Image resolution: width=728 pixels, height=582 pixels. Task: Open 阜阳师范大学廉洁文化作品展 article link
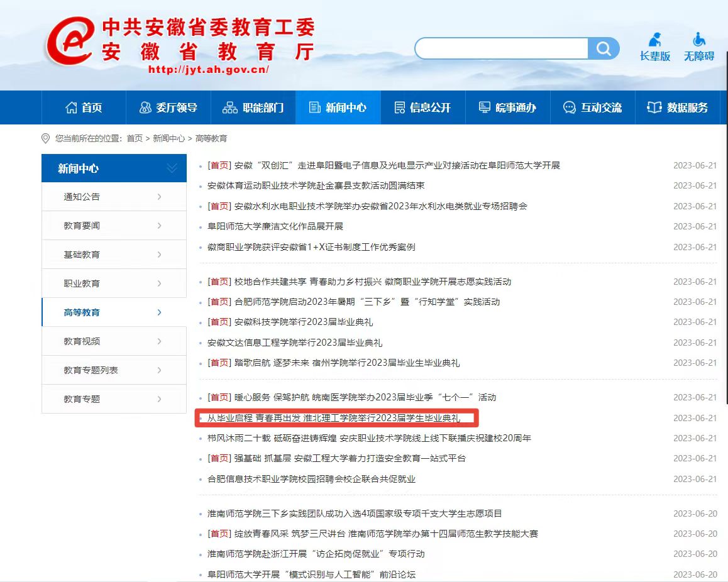[275, 226]
